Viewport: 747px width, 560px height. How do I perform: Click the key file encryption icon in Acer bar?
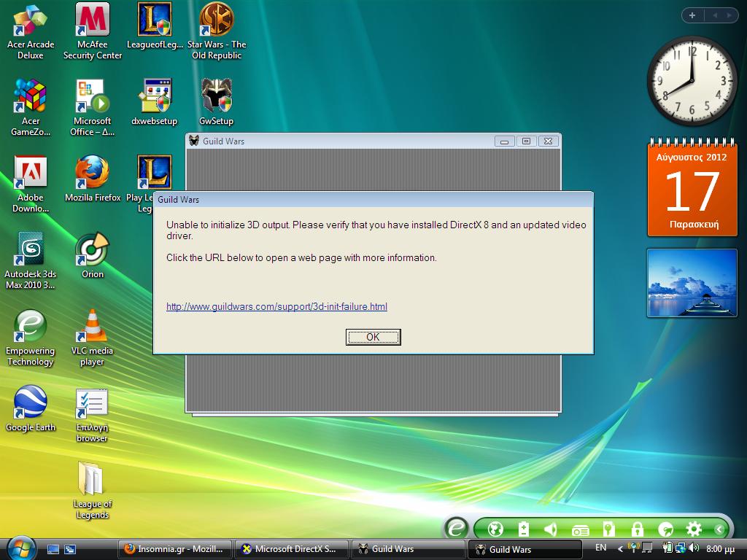(608, 529)
